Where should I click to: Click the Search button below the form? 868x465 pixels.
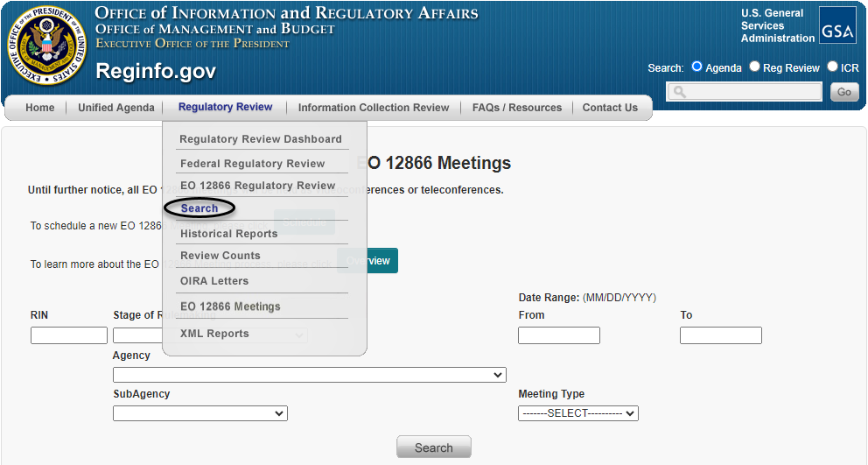(x=433, y=447)
